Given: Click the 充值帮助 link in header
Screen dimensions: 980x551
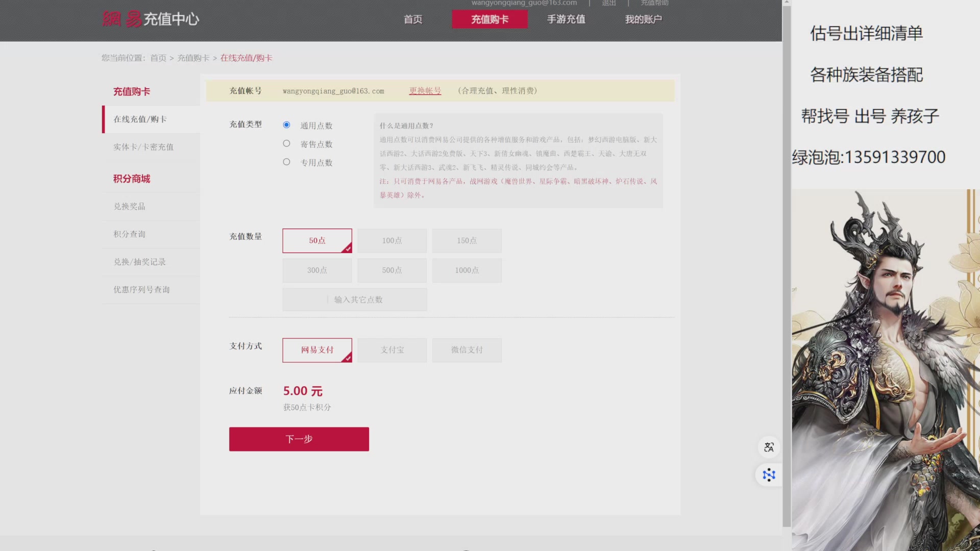Looking at the screenshot, I should 654,3.
